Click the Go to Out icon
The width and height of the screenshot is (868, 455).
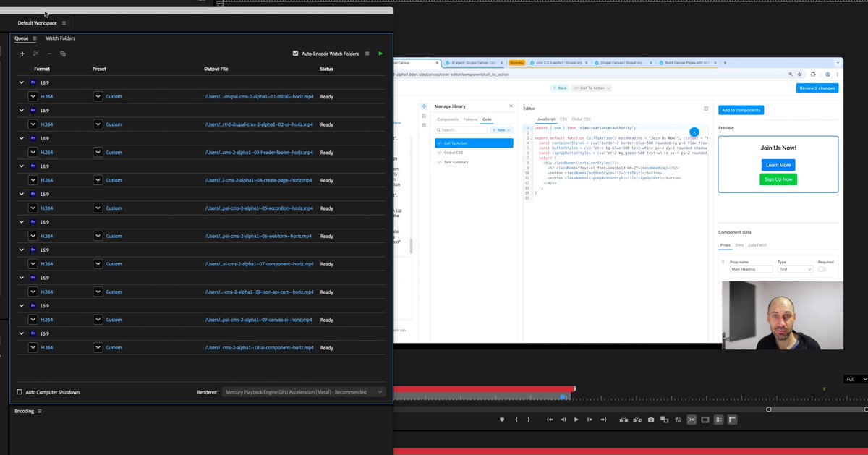[603, 420]
